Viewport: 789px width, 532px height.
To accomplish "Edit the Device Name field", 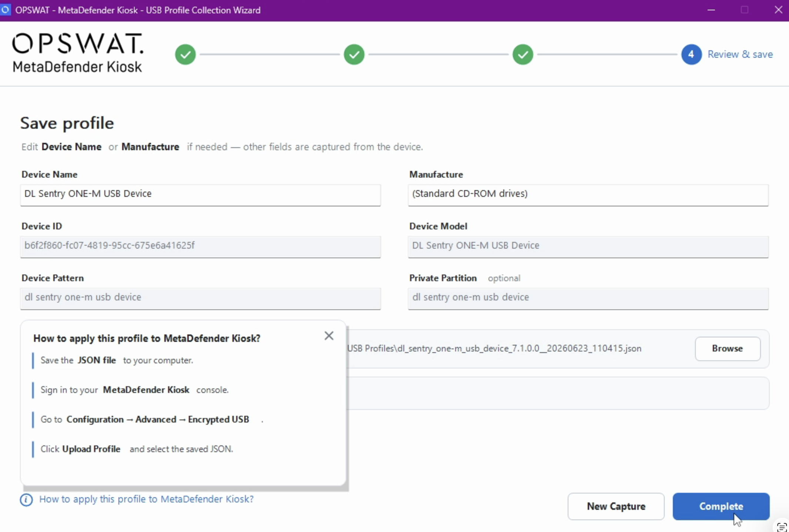I will tap(201, 195).
